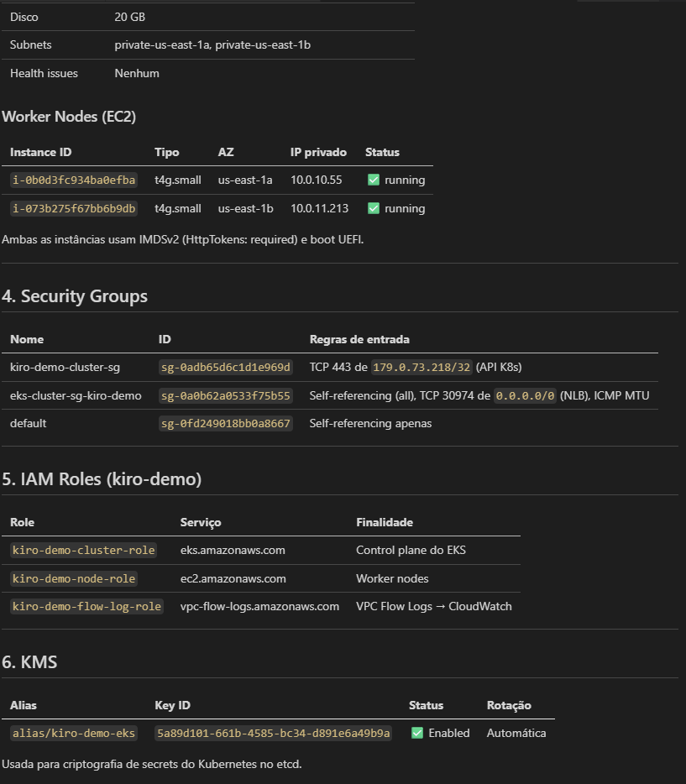Image resolution: width=686 pixels, height=784 pixels.
Task: Select instance ID i-0b0d3fc934ba0efba
Action: point(74,180)
